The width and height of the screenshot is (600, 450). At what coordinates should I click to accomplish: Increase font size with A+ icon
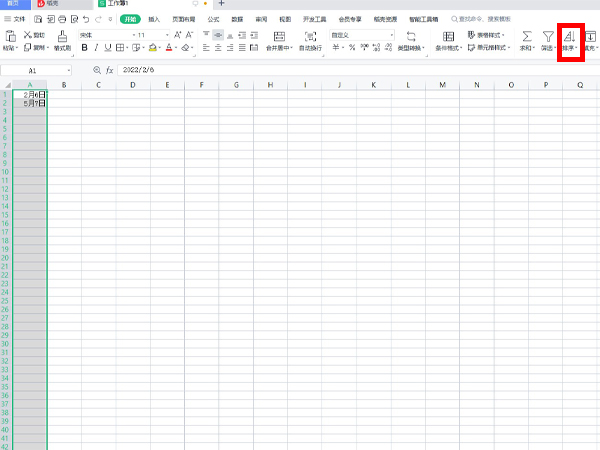click(178, 35)
